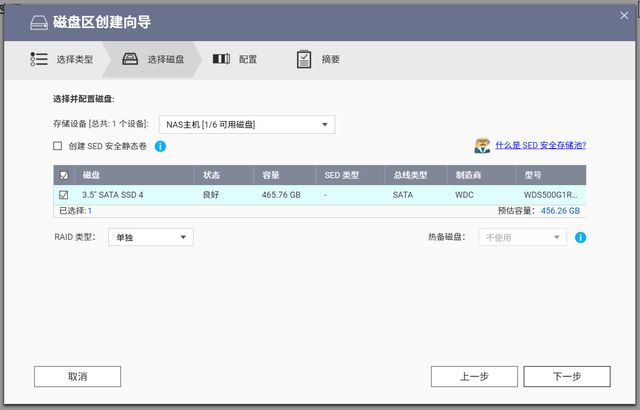Screen dimensions: 640x410
Task: Click the mascot icon beside SED link
Action: pyautogui.click(x=482, y=145)
